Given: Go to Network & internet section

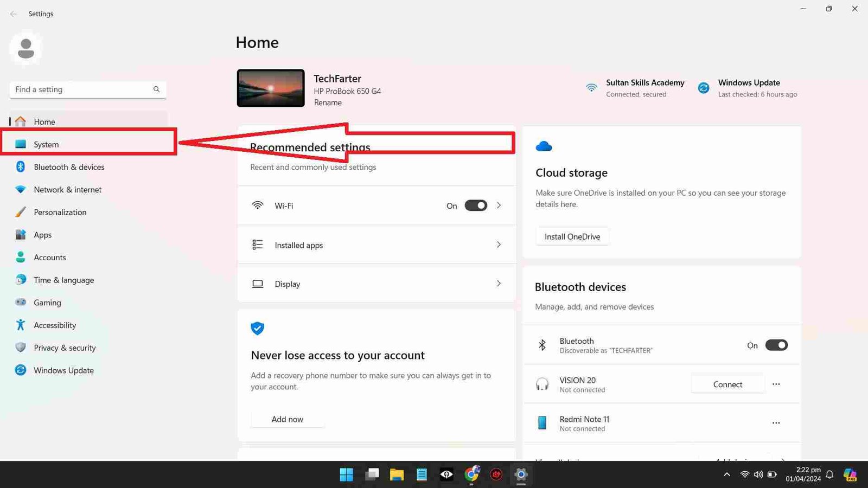Looking at the screenshot, I should 67,190.
